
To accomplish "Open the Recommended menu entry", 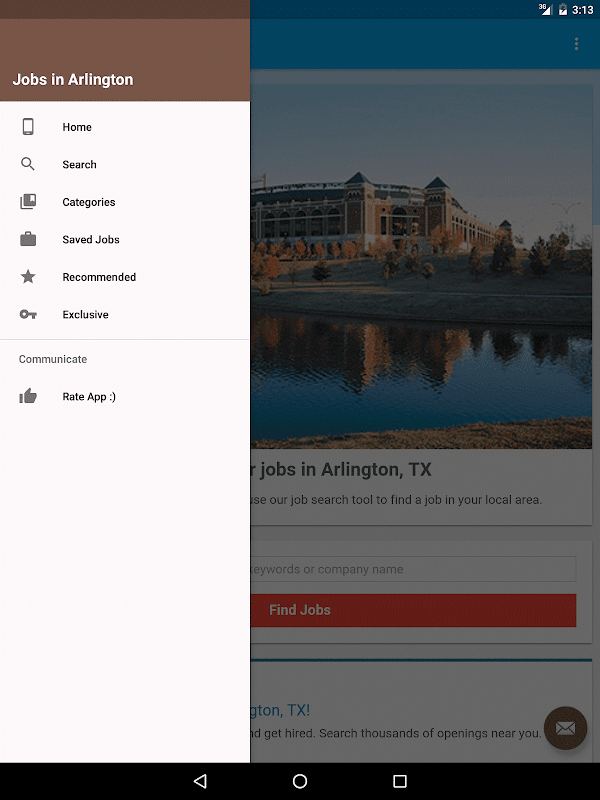I will click(125, 277).
